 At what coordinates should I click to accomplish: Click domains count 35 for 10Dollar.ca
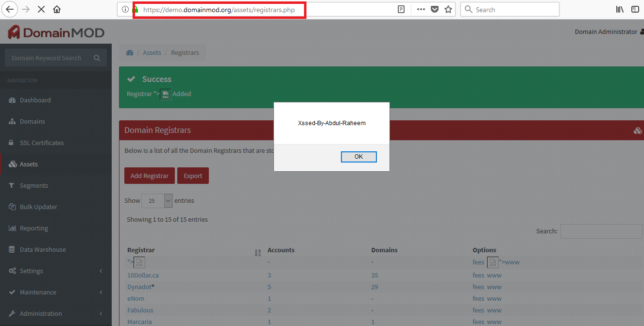tap(375, 275)
